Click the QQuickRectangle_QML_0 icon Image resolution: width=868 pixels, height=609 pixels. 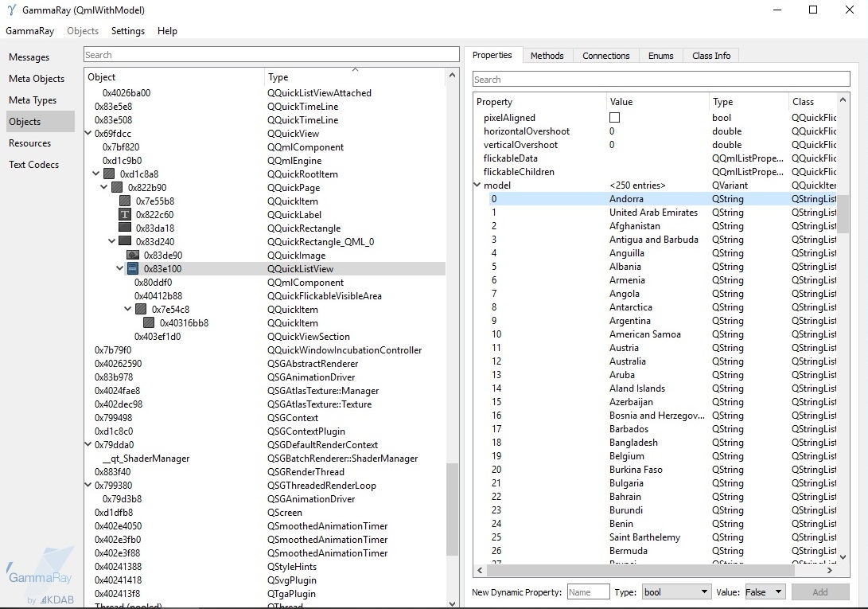tap(125, 242)
